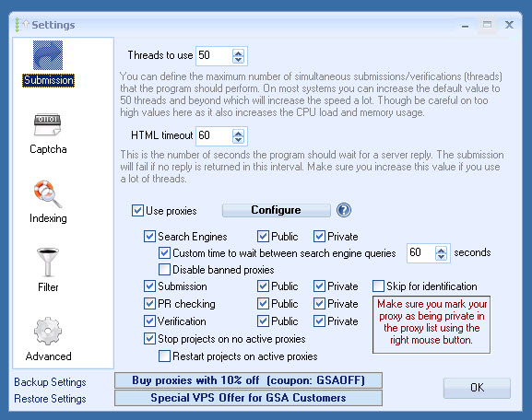The width and height of the screenshot is (532, 420).
Task: Decrease search engine wait seconds
Action: 441,257
